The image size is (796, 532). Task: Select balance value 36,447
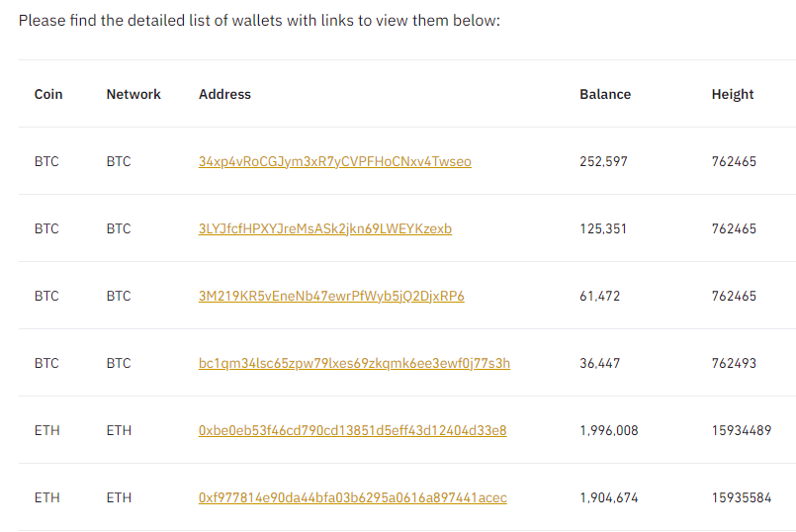pyautogui.click(x=599, y=364)
